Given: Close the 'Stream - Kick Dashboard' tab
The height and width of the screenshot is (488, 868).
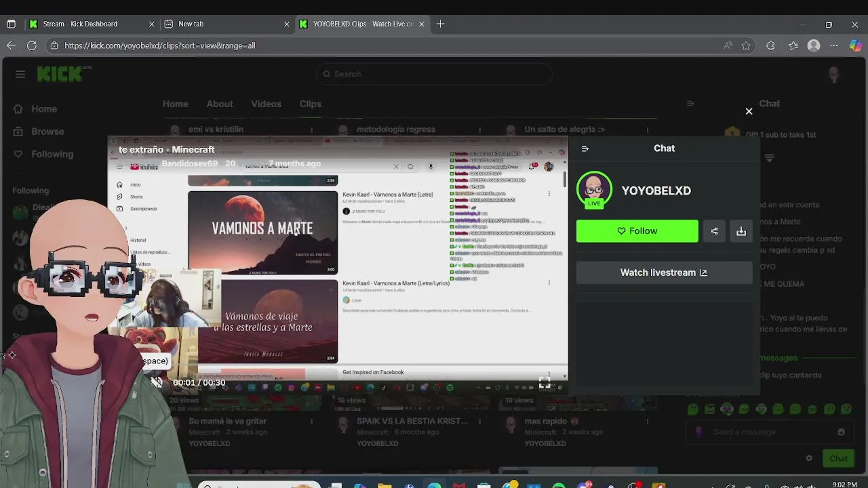Looking at the screenshot, I should 152,24.
